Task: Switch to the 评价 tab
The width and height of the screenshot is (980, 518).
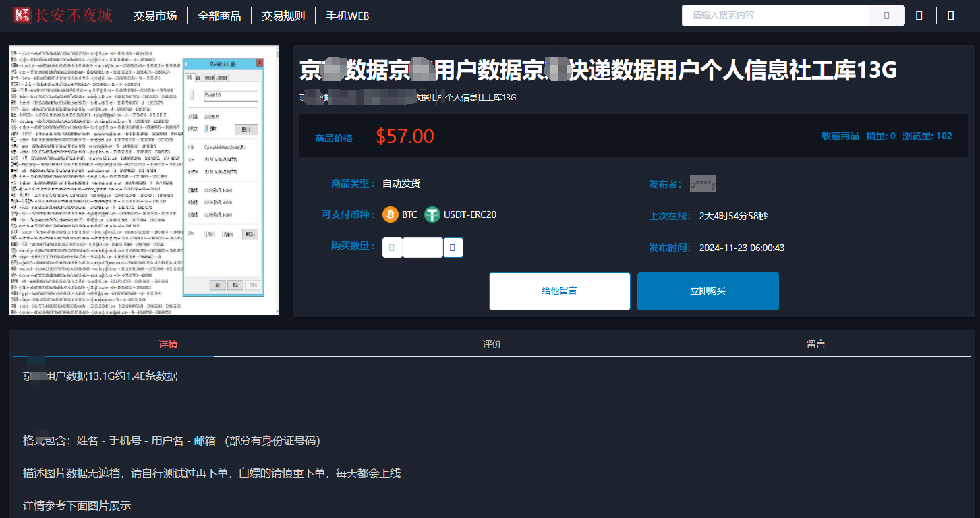Action: point(492,344)
